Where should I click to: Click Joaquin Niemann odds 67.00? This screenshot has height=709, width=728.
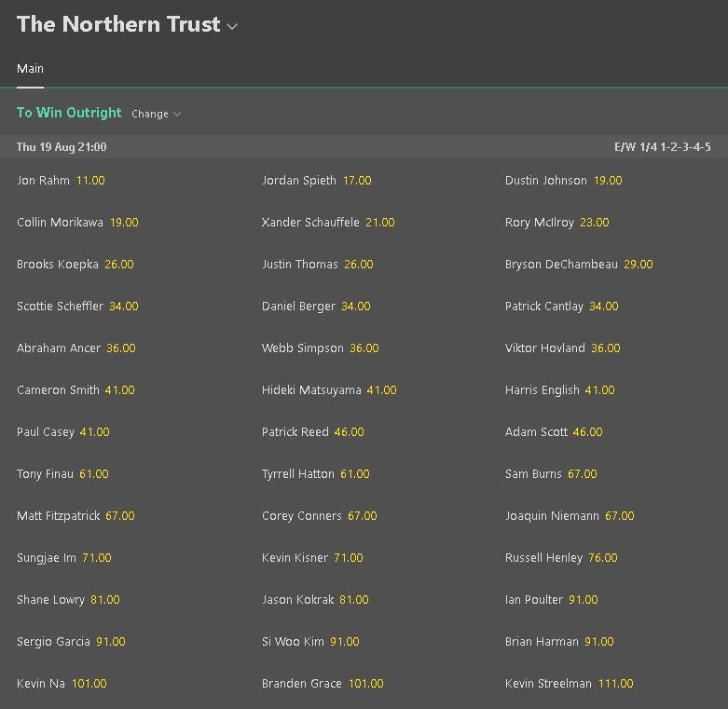click(x=619, y=516)
